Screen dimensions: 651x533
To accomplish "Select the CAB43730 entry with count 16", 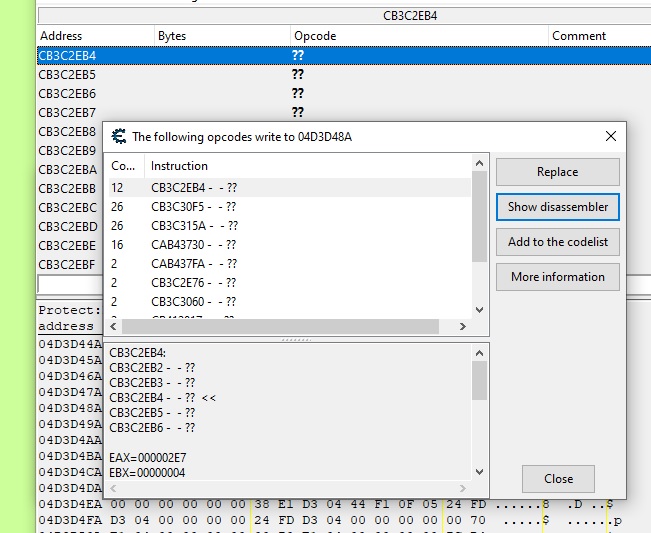I will coord(194,245).
